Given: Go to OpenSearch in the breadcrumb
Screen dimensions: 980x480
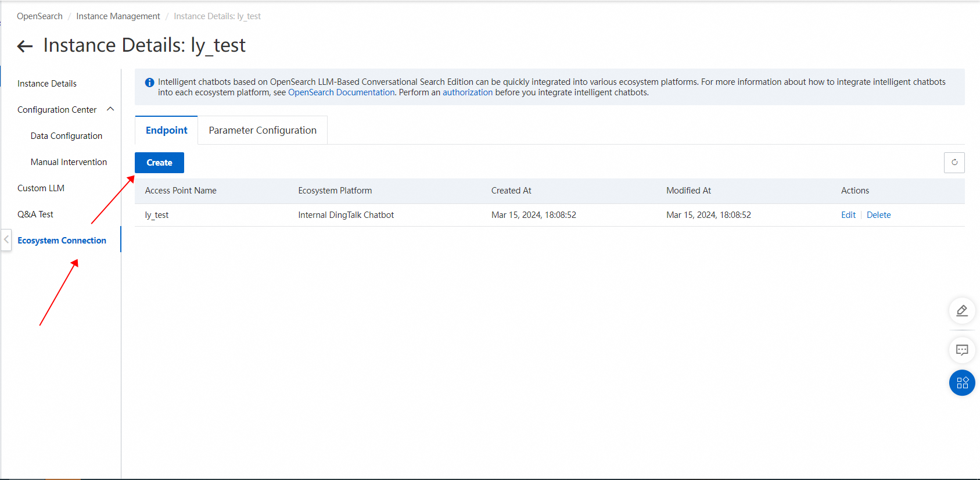Looking at the screenshot, I should [x=40, y=16].
